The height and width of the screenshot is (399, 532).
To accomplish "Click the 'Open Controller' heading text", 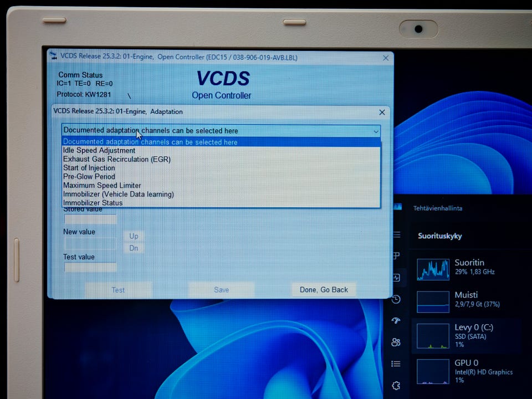I will (x=221, y=95).
